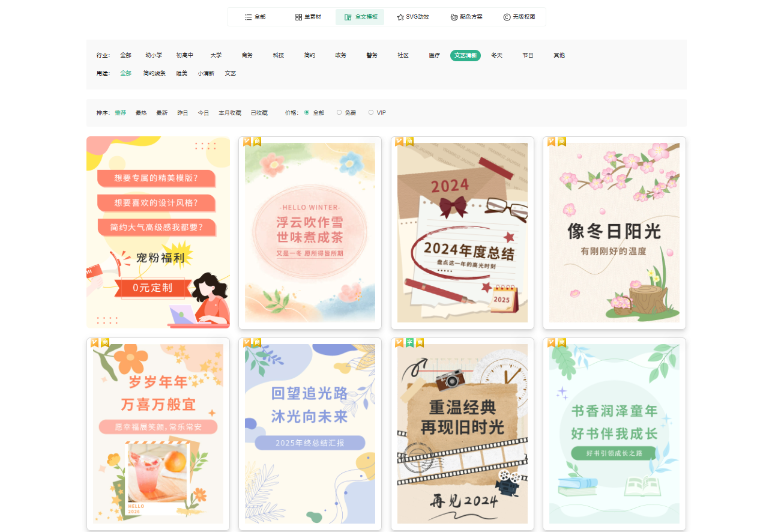Select the 免费 price radio button
The image size is (775, 532).
[339, 112]
